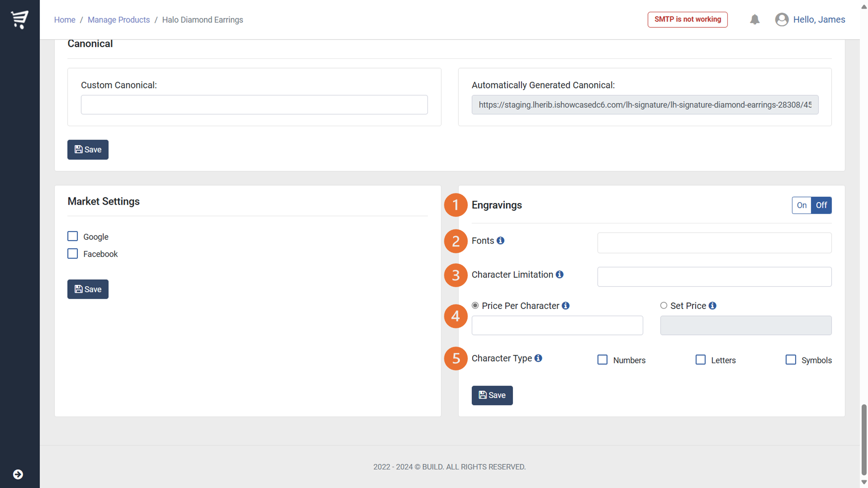Navigate to Home breadcrumb link
868x488 pixels.
pos(65,20)
